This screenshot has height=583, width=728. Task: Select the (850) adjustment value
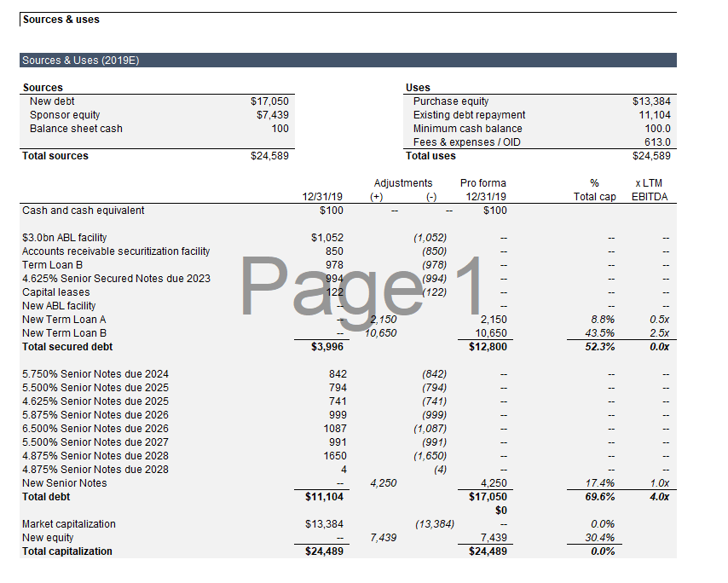(x=434, y=251)
